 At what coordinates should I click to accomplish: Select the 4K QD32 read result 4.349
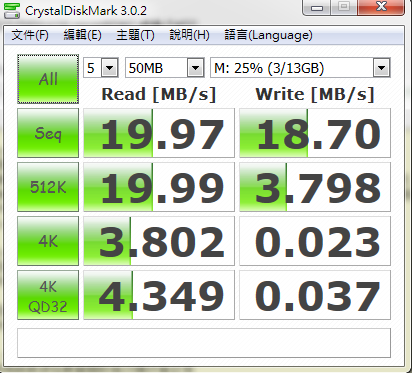click(159, 295)
